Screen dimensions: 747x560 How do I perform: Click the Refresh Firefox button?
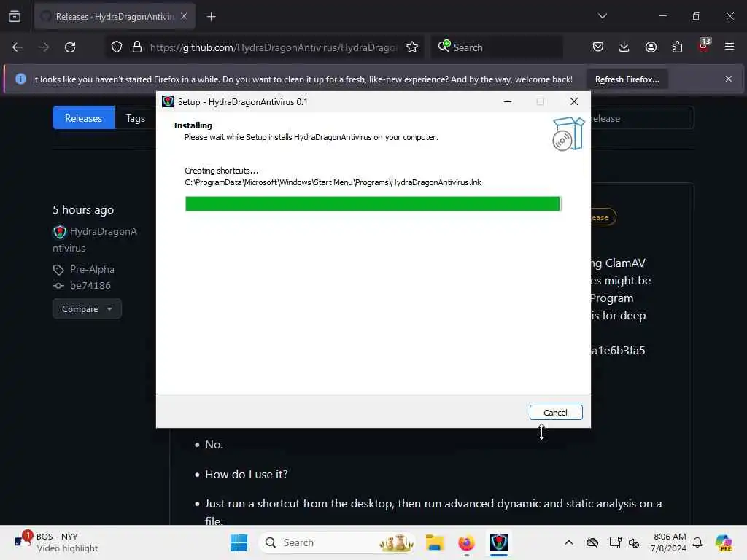coord(627,79)
